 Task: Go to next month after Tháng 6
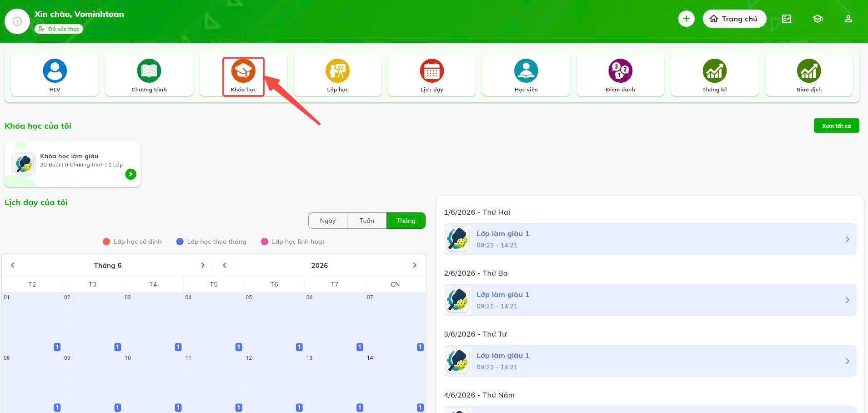203,265
